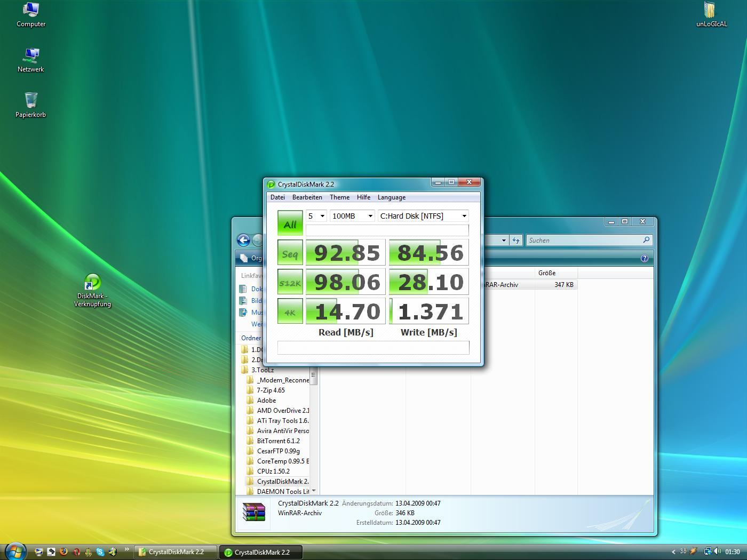Viewport: 747px width, 560px height.
Task: Open the Netzwerk desktop icon
Action: [x=31, y=60]
